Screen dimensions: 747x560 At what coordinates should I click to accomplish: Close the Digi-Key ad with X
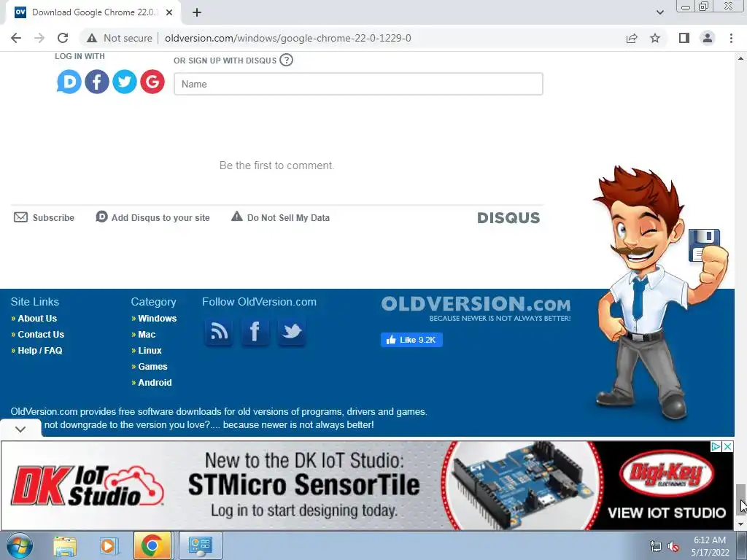(x=728, y=447)
